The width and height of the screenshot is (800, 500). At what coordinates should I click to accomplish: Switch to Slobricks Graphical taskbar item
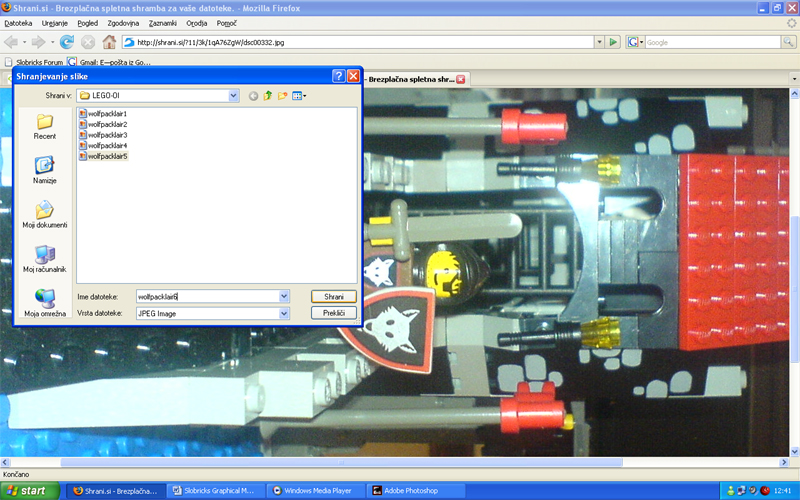click(216, 491)
